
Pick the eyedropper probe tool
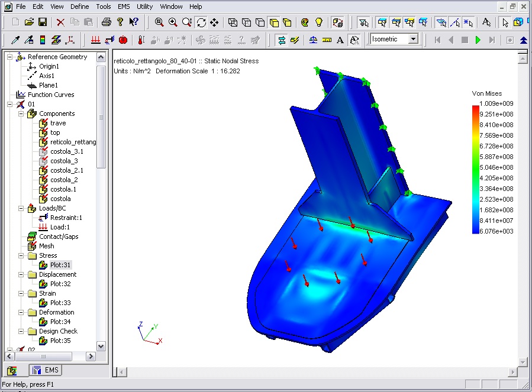(x=15, y=40)
